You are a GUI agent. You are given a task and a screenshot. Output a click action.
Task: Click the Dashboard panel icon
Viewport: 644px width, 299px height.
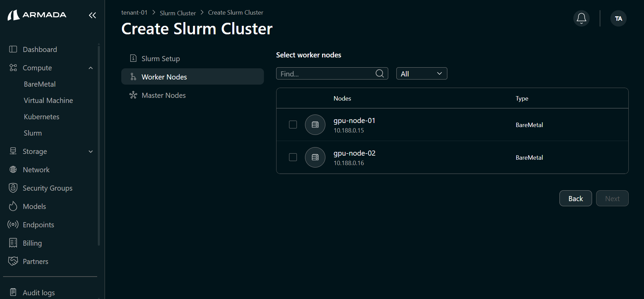coord(13,49)
